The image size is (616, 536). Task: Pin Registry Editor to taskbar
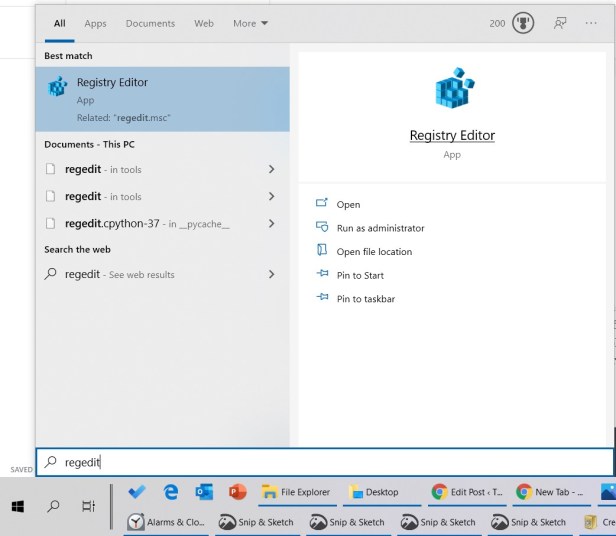coord(365,299)
